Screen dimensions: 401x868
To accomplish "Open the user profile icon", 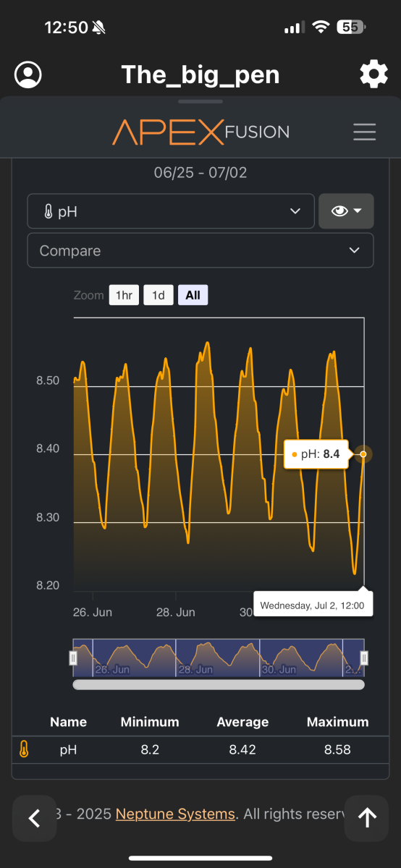I will (x=28, y=75).
